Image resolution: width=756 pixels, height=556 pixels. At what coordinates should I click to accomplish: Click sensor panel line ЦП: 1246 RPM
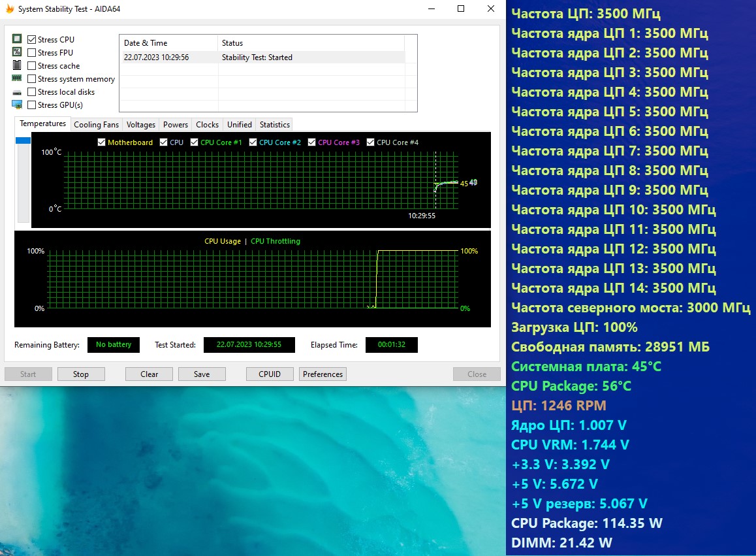coord(559,406)
